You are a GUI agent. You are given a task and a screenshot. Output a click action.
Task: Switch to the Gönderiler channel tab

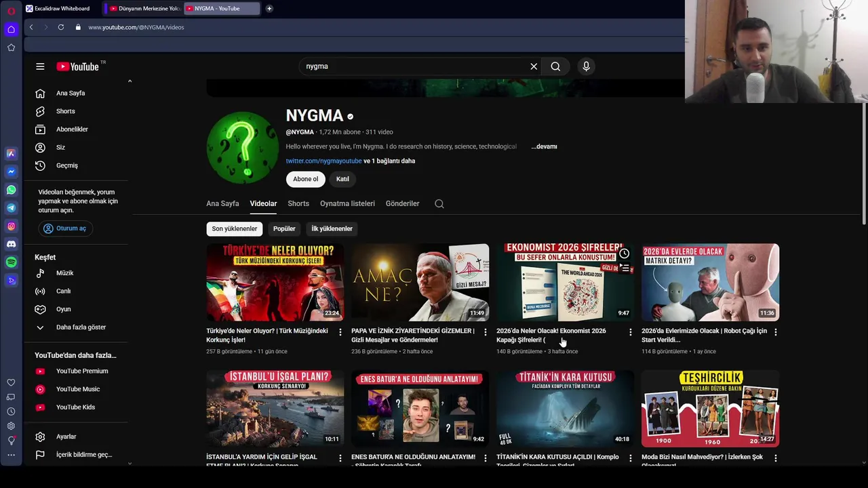click(403, 204)
